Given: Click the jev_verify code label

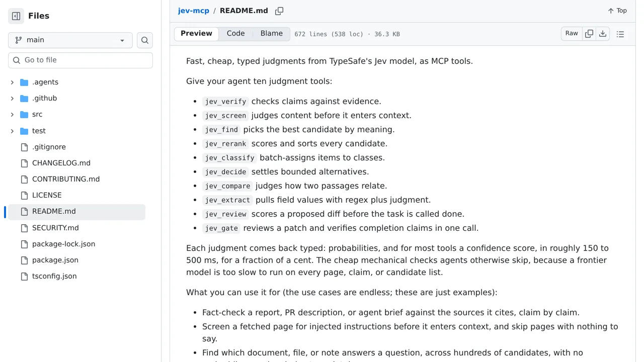Looking at the screenshot, I should pyautogui.click(x=225, y=102).
